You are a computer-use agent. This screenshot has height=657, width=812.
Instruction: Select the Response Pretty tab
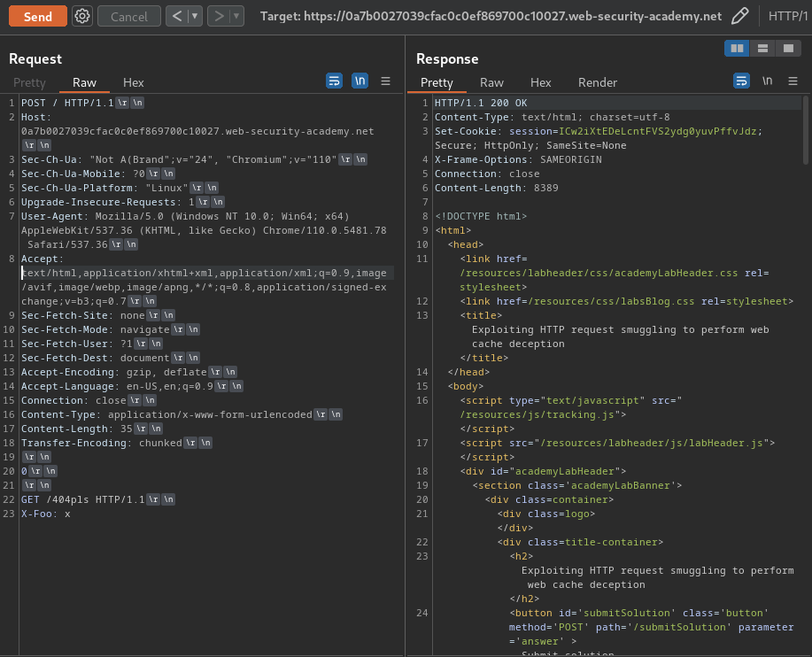pos(437,82)
